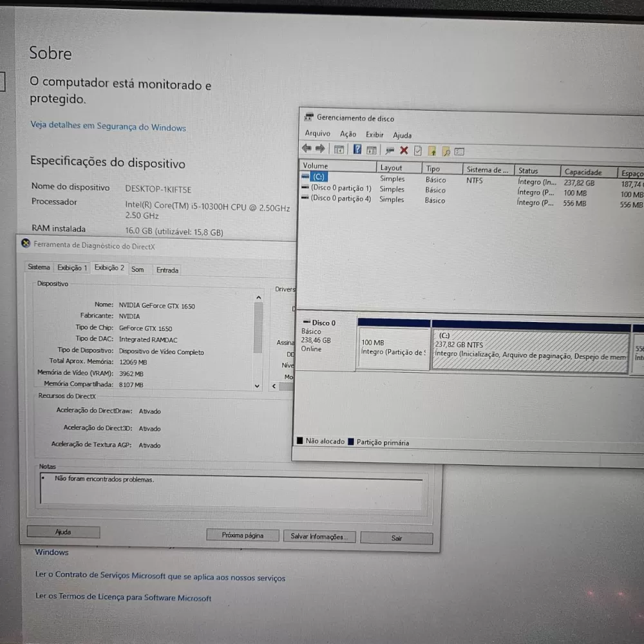The height and width of the screenshot is (644, 644).
Task: Click the Disco 0 Básico disk label
Action: pyautogui.click(x=326, y=340)
